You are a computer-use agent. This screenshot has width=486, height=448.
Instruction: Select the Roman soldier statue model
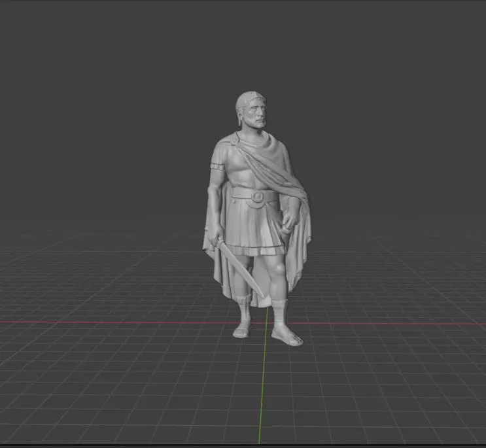(256, 217)
